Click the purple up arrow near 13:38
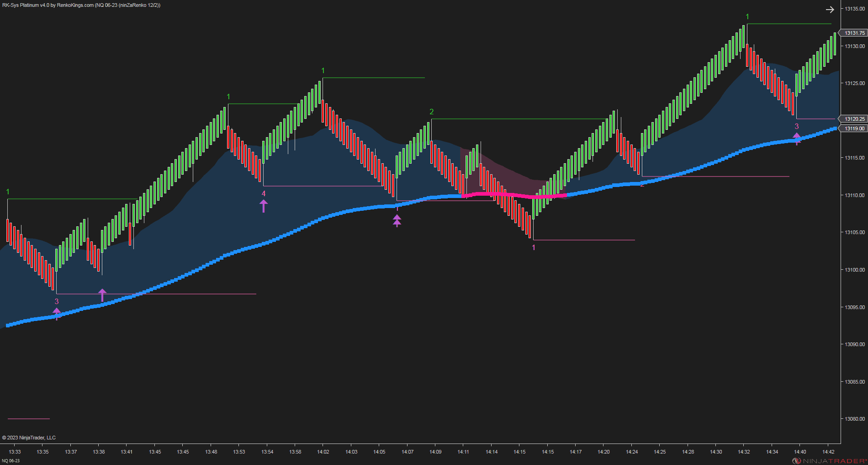 pyautogui.click(x=102, y=295)
